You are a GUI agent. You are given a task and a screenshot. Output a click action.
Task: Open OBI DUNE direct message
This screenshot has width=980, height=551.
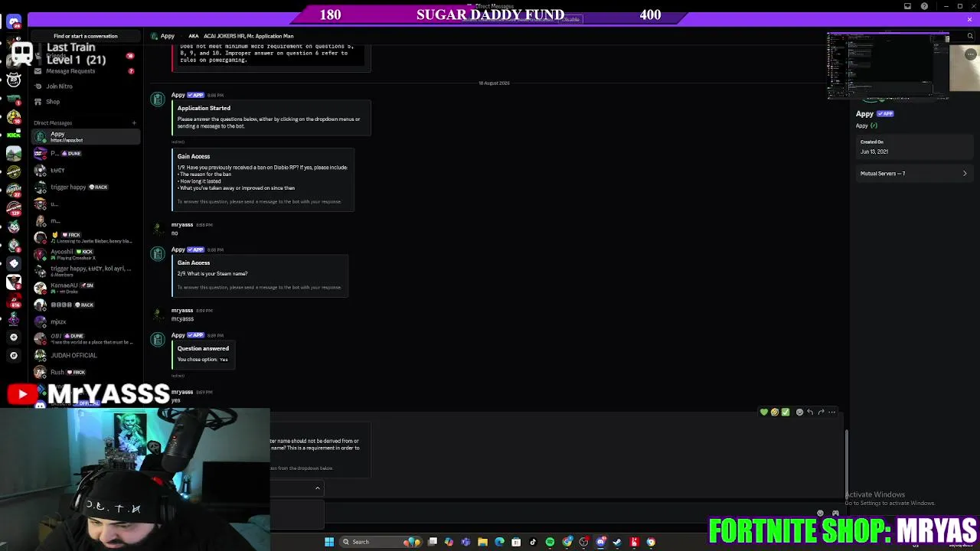tap(86, 338)
